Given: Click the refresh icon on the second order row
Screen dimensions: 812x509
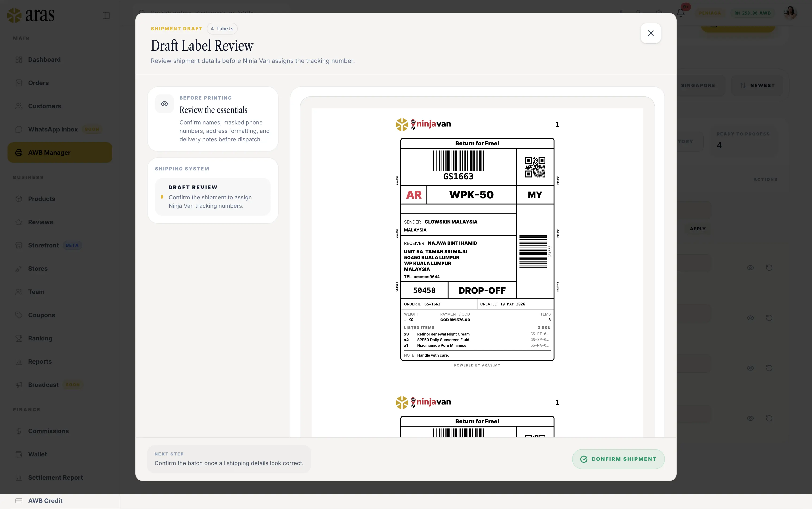Looking at the screenshot, I should (769, 318).
